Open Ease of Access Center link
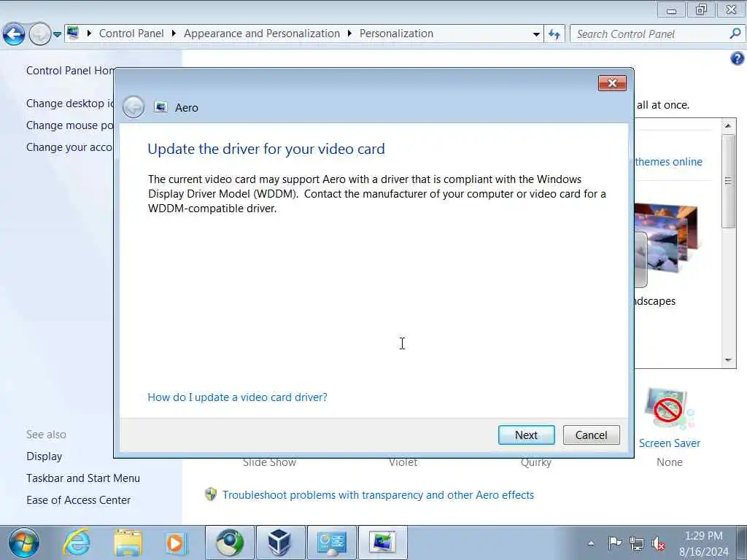 78,500
